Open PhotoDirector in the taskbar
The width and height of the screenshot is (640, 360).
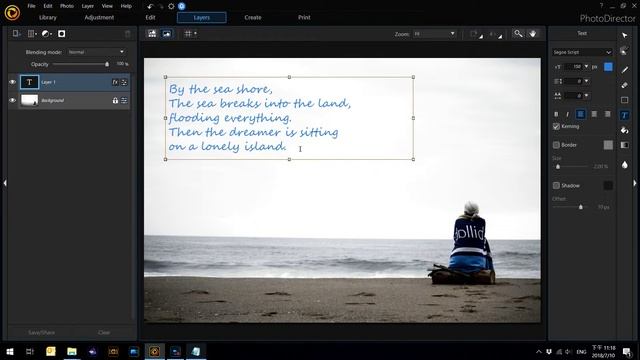tap(154, 351)
